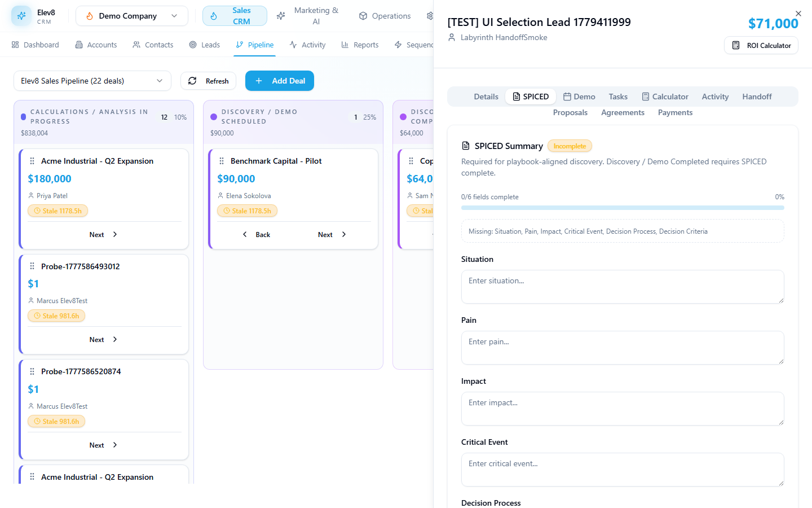This screenshot has height=508, width=812.
Task: Switch to the Sales CRM module
Action: pyautogui.click(x=235, y=16)
